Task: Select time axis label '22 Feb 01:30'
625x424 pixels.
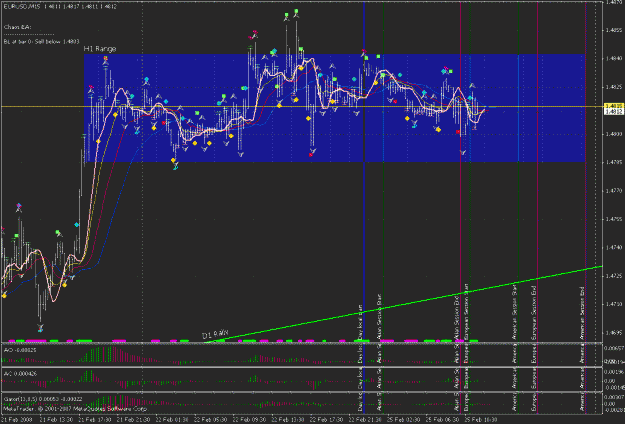Action: [172, 420]
